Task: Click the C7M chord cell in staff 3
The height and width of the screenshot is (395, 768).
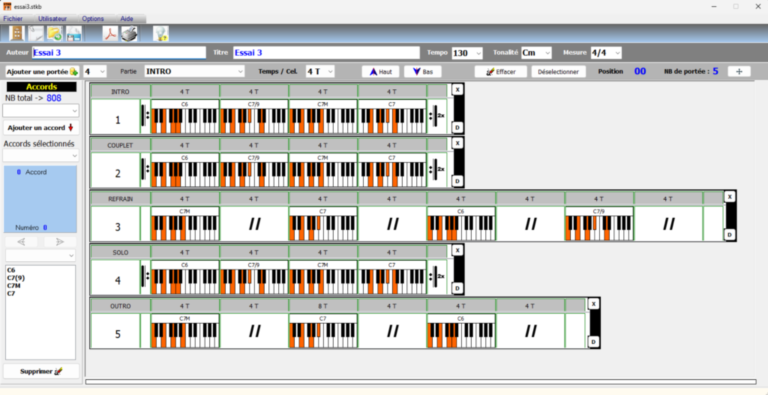Action: click(185, 223)
